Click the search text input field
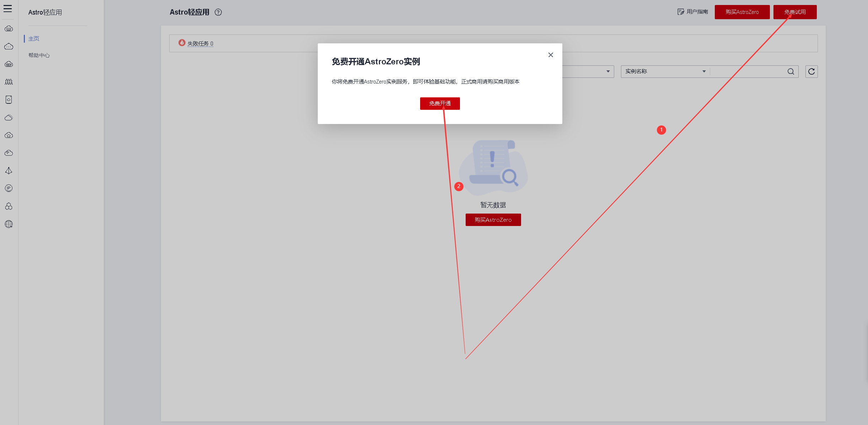This screenshot has height=425, width=868. point(746,71)
